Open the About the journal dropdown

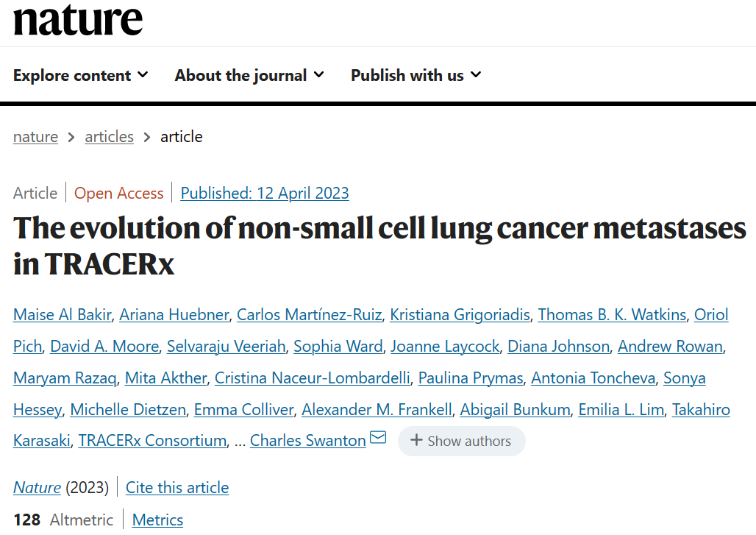(x=249, y=75)
